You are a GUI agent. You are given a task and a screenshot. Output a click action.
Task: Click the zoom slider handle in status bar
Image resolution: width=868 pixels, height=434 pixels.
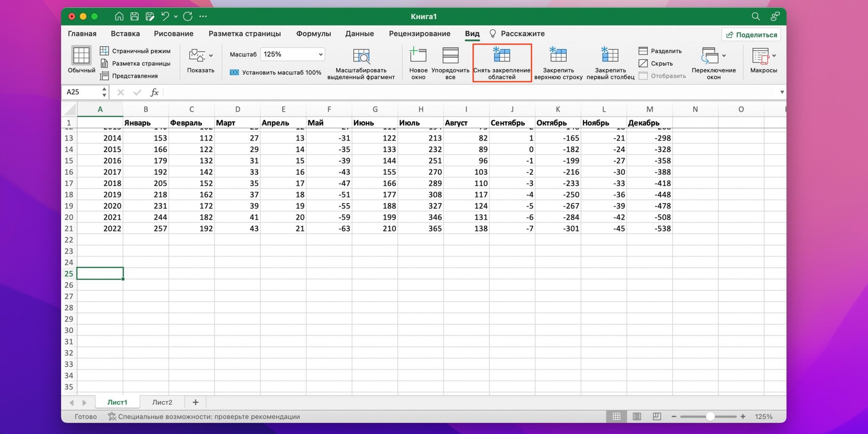710,417
